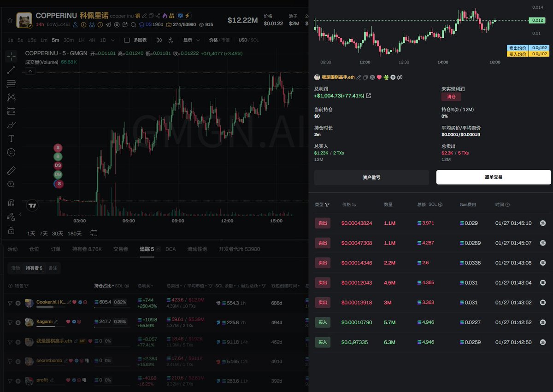This screenshot has height=392, width=553.
Task: Select the 30m timeframe
Action: click(x=68, y=40)
